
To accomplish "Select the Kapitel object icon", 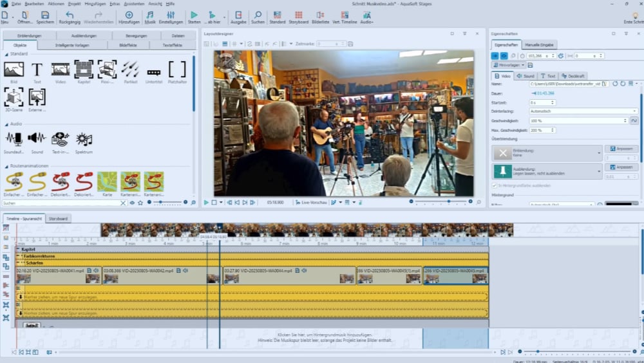I will [x=84, y=70].
